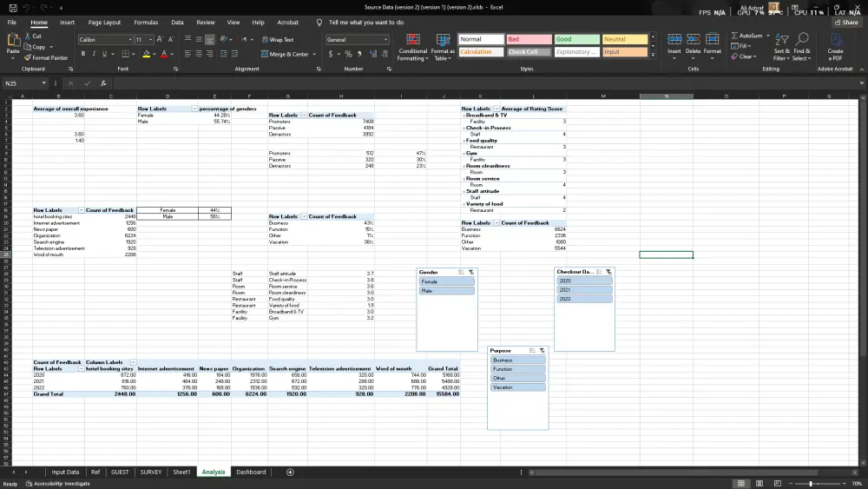Click the Share button

point(845,23)
